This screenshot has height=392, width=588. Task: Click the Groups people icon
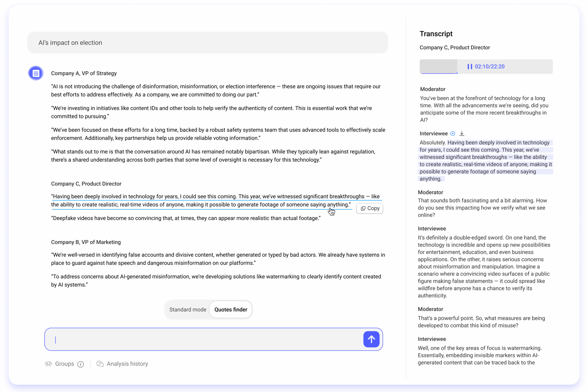[x=48, y=364]
